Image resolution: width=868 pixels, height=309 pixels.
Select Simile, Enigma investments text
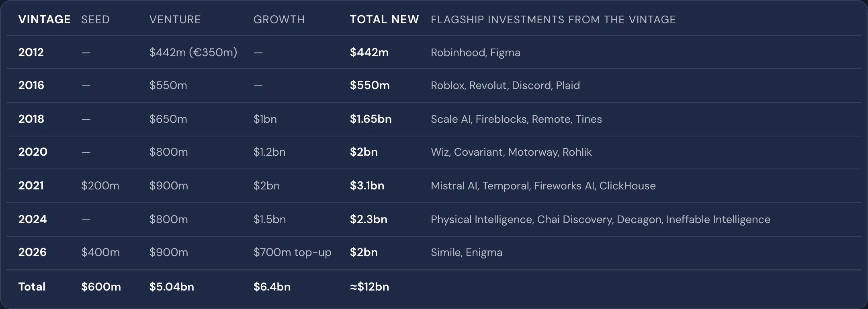[466, 252]
